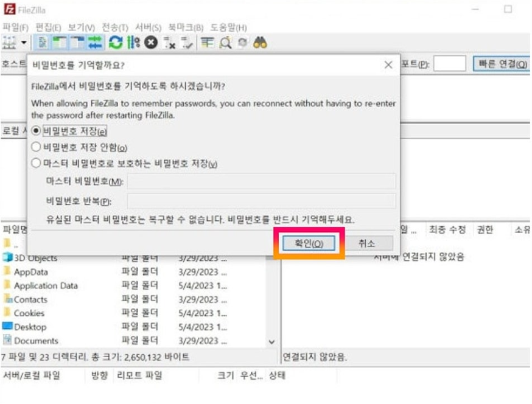Click the 비밀번호 반복(P) input field
This screenshot has width=532, height=404.
[x=261, y=201]
